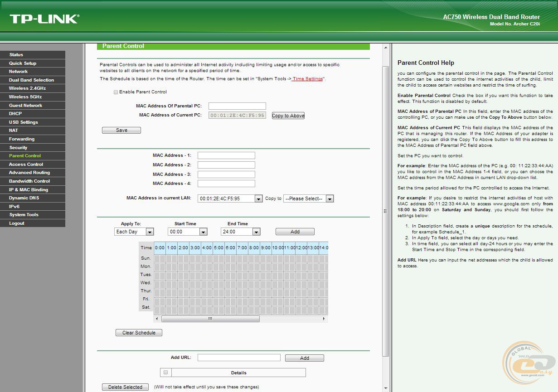
Task: Open Forwarding menu
Action: 33,139
